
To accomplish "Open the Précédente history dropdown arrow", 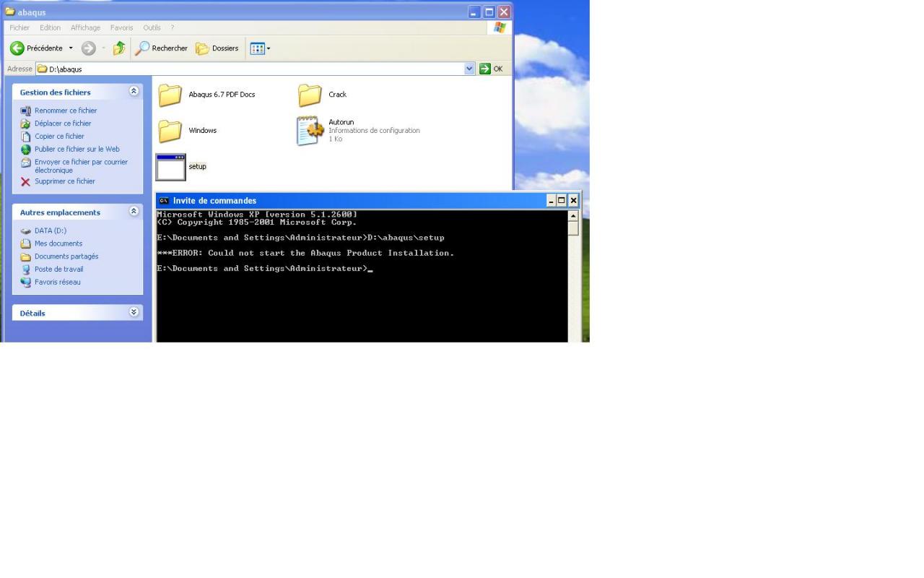I will [71, 48].
